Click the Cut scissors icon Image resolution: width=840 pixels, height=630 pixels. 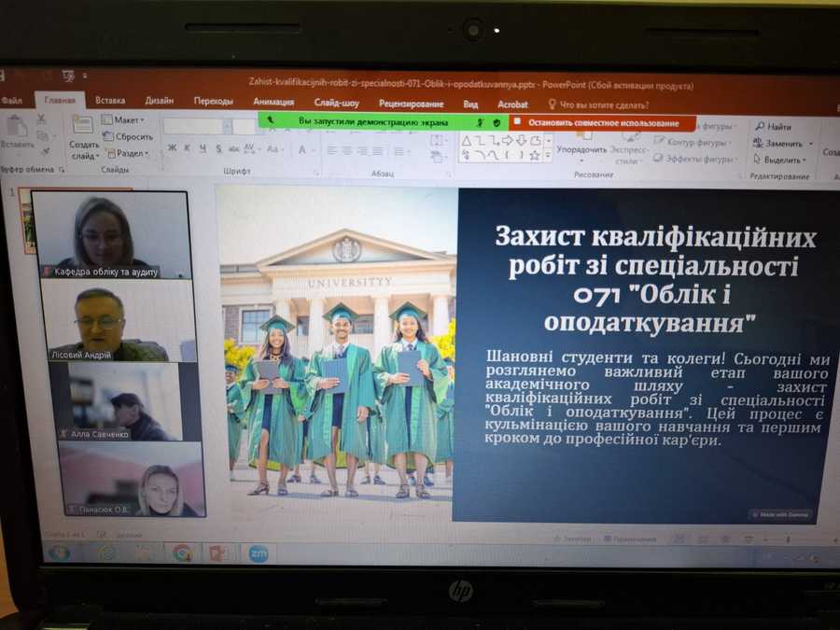[x=42, y=119]
